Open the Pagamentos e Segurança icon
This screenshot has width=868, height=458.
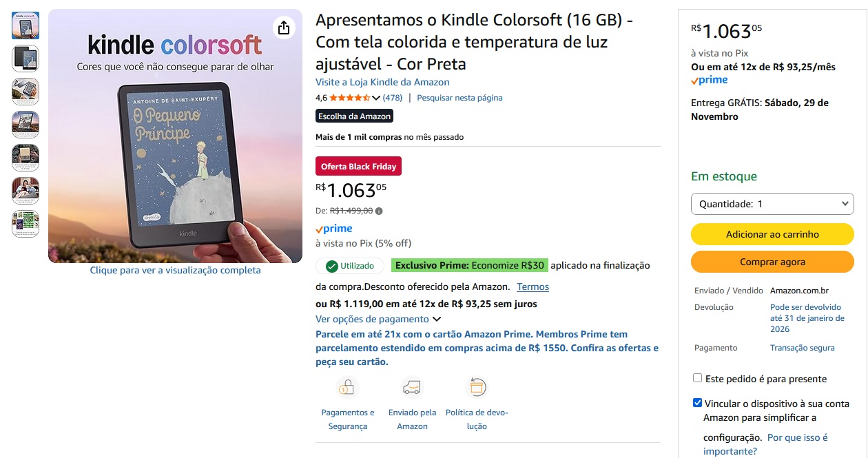pos(347,387)
